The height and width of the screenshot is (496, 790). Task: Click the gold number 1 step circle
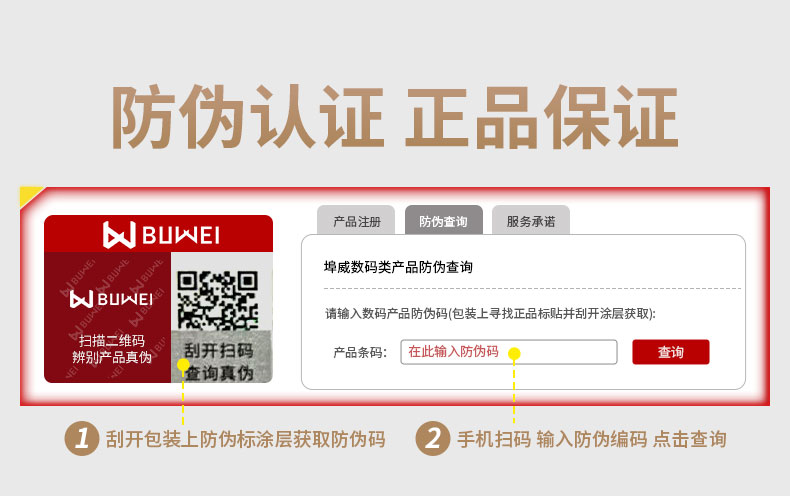(x=82, y=439)
